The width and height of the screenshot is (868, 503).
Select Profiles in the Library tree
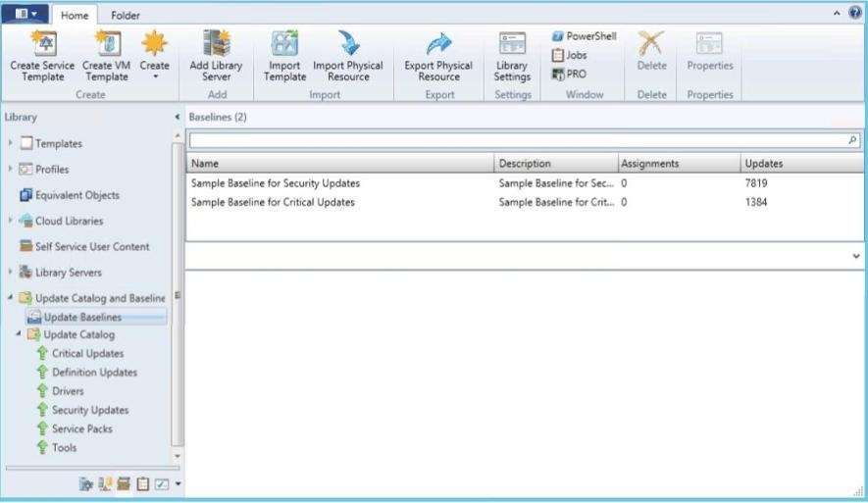[x=52, y=170]
